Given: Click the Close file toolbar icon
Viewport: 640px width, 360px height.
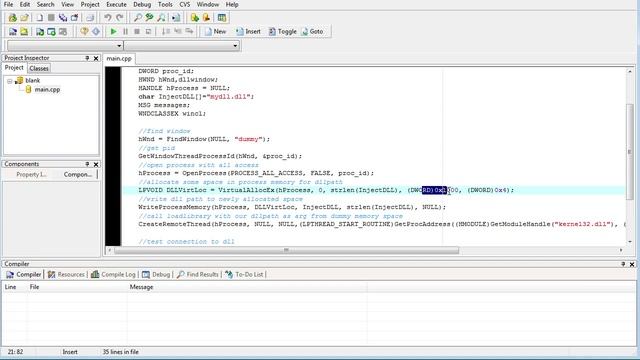Looking at the screenshot, I should pos(74,18).
